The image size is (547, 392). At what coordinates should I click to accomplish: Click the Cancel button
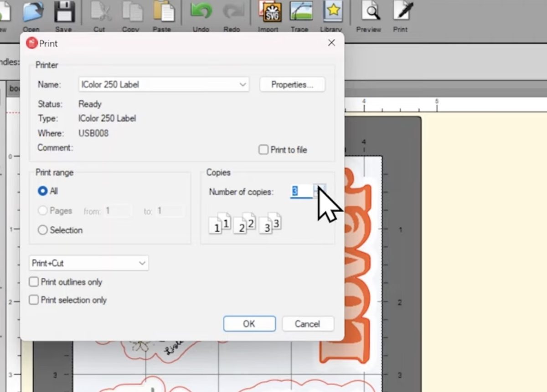click(x=308, y=324)
